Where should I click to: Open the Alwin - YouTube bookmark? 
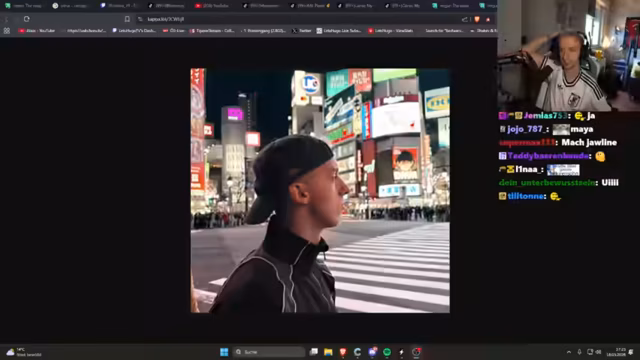(37, 31)
